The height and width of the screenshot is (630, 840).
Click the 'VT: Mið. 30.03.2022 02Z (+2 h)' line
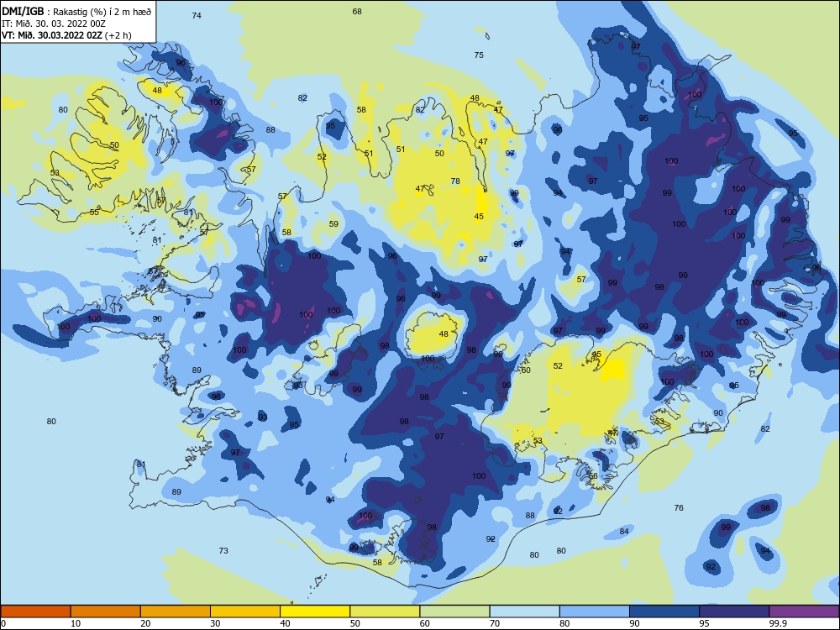[x=66, y=35]
